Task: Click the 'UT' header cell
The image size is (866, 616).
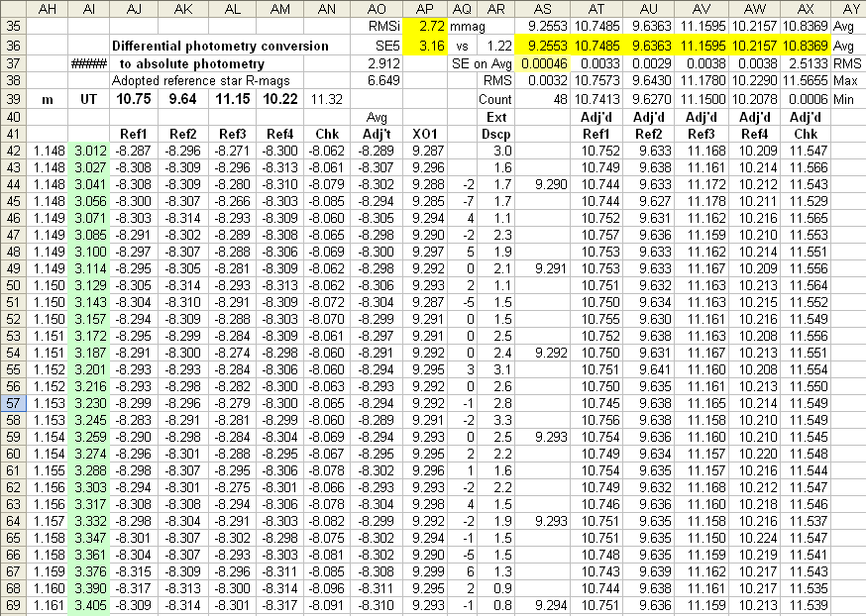Action: 89,99
